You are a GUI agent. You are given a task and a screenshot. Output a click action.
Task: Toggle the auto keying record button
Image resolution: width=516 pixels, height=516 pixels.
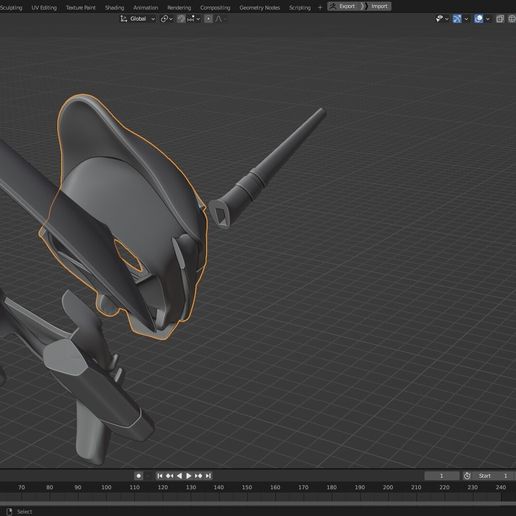point(139,476)
